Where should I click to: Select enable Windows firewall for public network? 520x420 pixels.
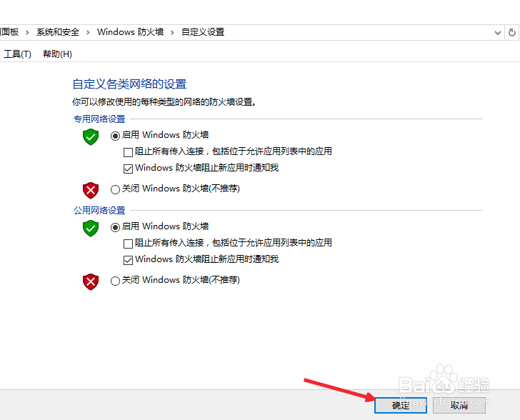pyautogui.click(x=115, y=227)
